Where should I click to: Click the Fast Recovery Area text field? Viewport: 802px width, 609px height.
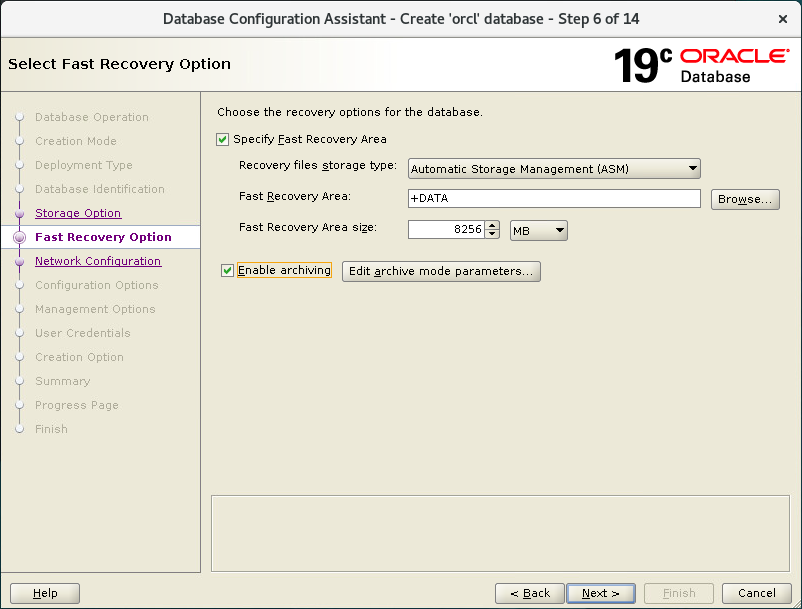(554, 198)
